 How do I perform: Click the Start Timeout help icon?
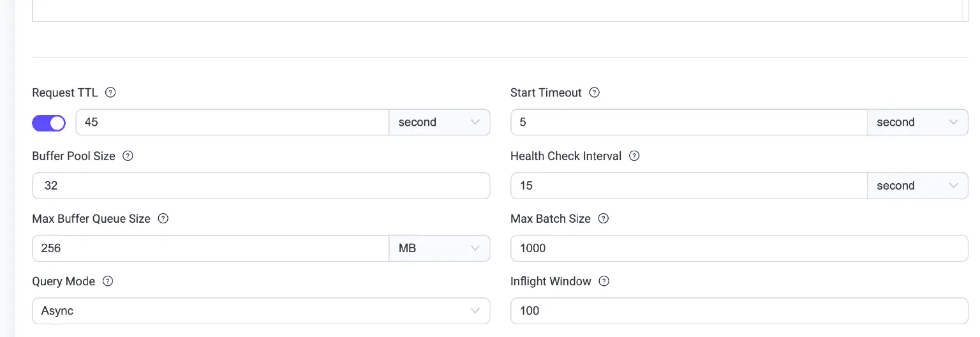pyautogui.click(x=595, y=93)
